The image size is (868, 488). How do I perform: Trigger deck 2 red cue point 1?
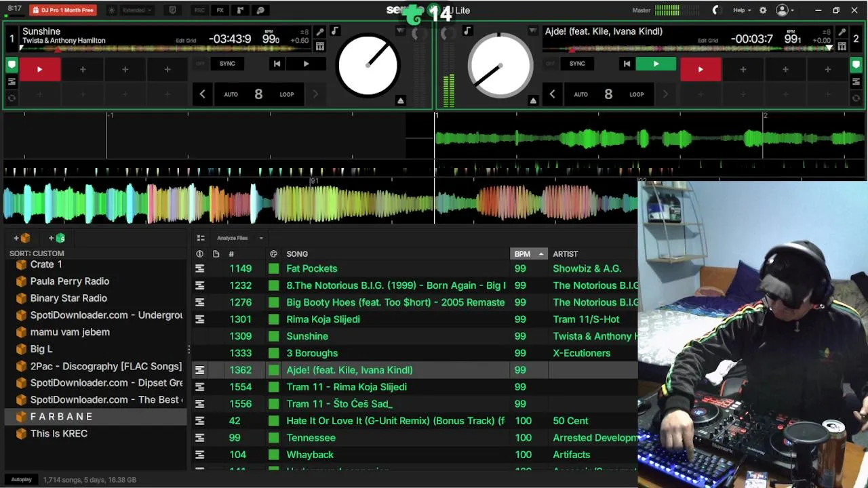coord(701,69)
